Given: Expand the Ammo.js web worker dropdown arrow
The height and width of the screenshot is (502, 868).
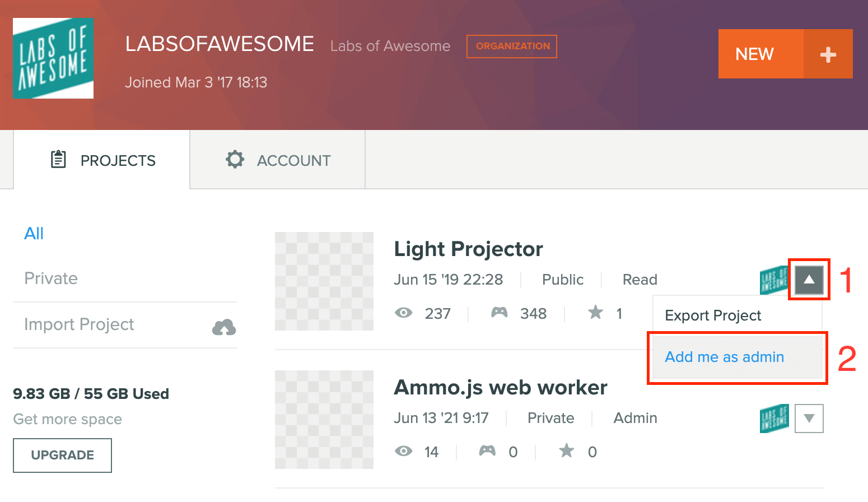Looking at the screenshot, I should tap(809, 419).
